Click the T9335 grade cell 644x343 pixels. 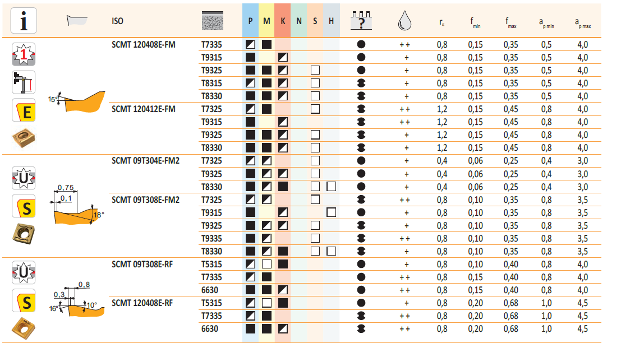coord(211,238)
